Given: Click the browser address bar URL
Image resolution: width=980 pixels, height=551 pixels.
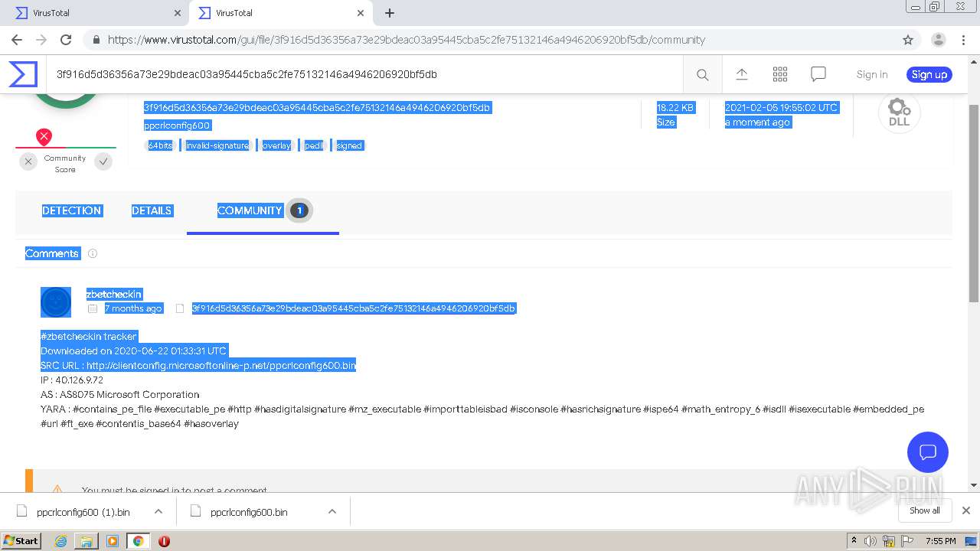Looking at the screenshot, I should (406, 40).
